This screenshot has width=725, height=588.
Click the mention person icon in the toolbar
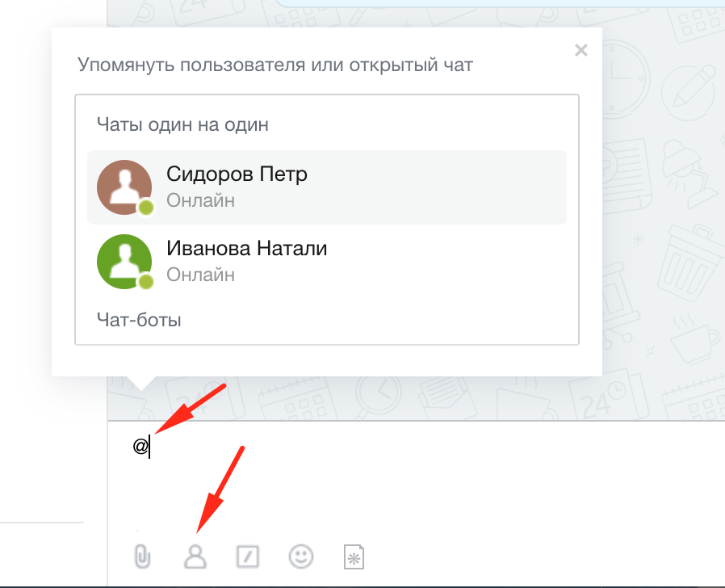(195, 556)
